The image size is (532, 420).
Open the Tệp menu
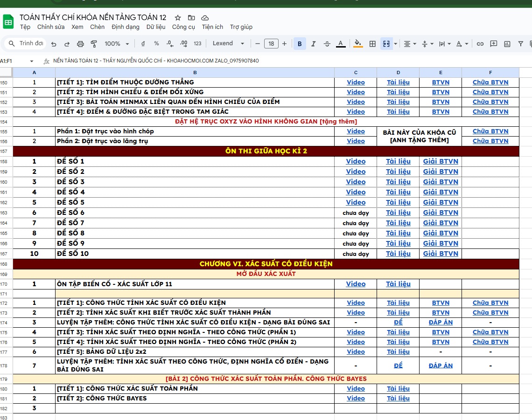click(x=25, y=27)
